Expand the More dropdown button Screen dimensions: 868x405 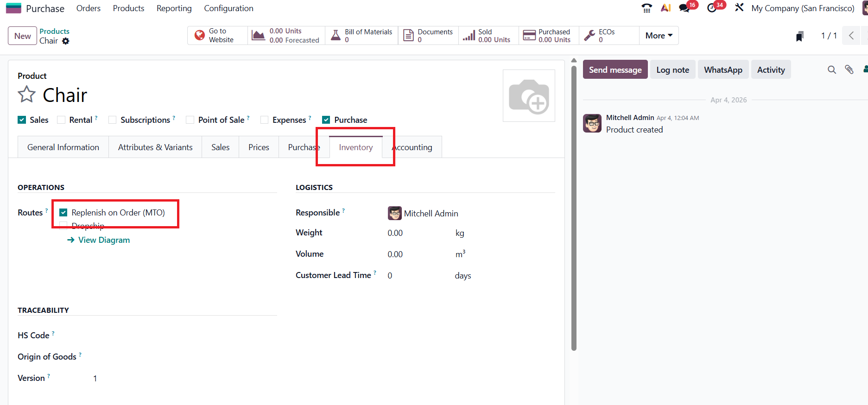pos(659,36)
